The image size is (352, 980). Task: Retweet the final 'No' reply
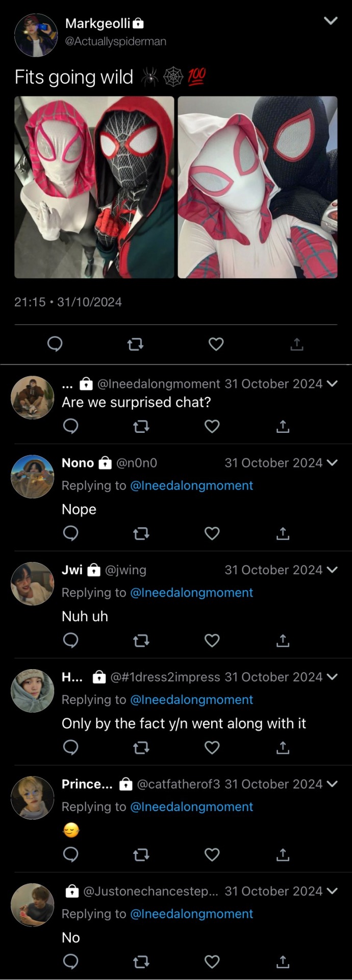tap(141, 962)
